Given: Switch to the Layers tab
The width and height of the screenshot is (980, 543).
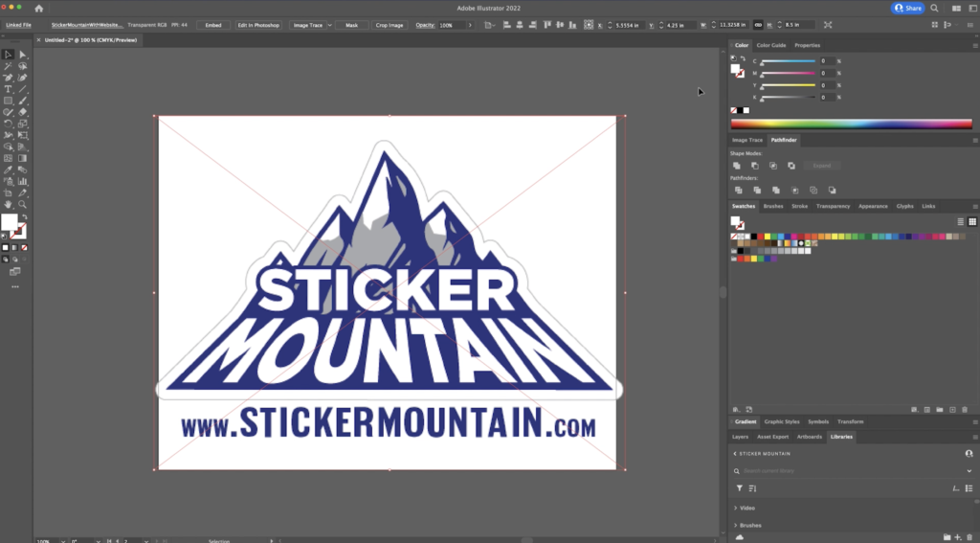Looking at the screenshot, I should (x=740, y=437).
